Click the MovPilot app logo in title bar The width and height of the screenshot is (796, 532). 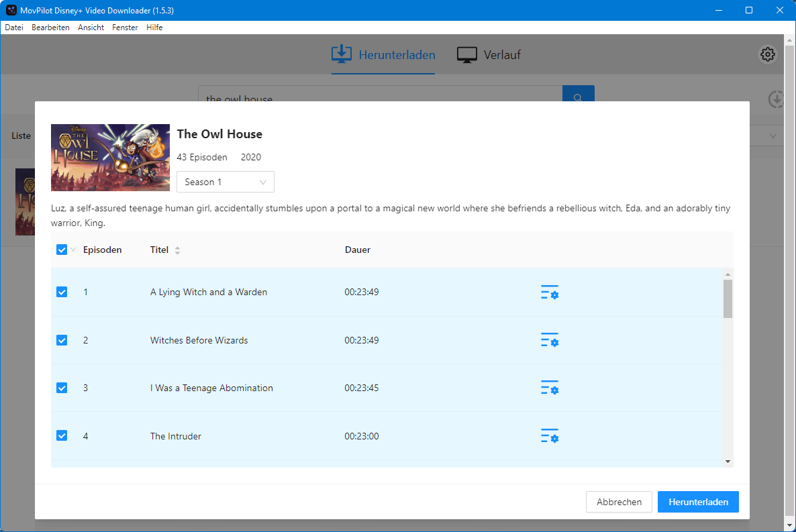11,10
